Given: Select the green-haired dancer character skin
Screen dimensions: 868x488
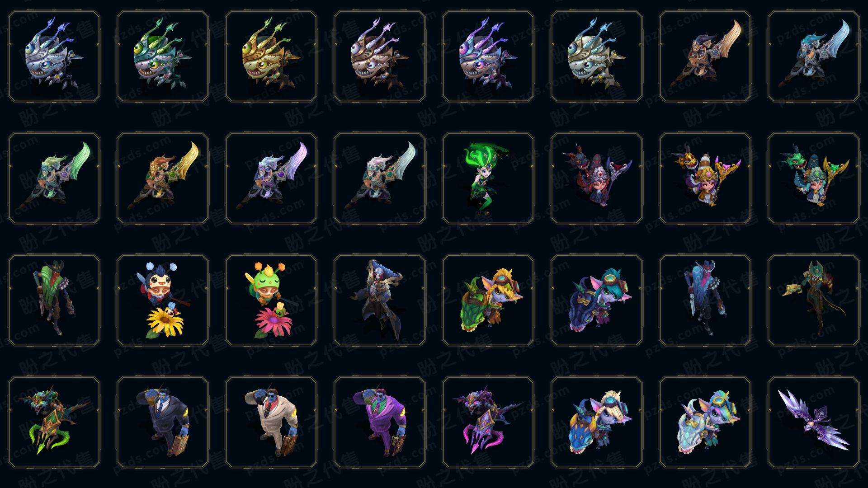Looking at the screenshot, I should pos(488,178).
